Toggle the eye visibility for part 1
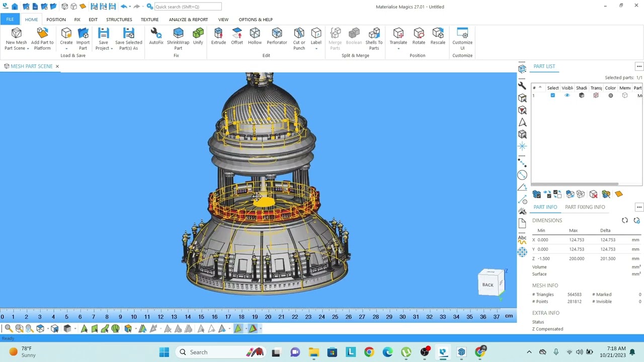Screen dimensions: 644x362 click(x=567, y=96)
